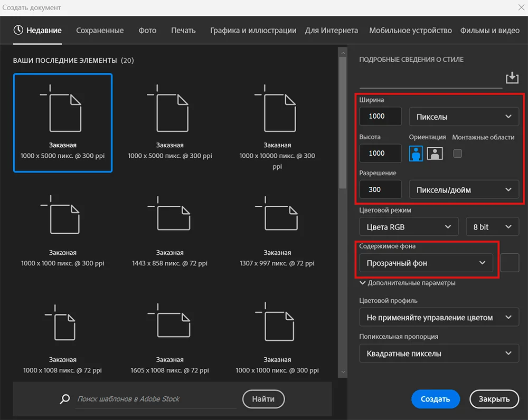Image resolution: width=528 pixels, height=420 pixels.
Task: Select portrait orientation icon
Action: [x=416, y=154]
